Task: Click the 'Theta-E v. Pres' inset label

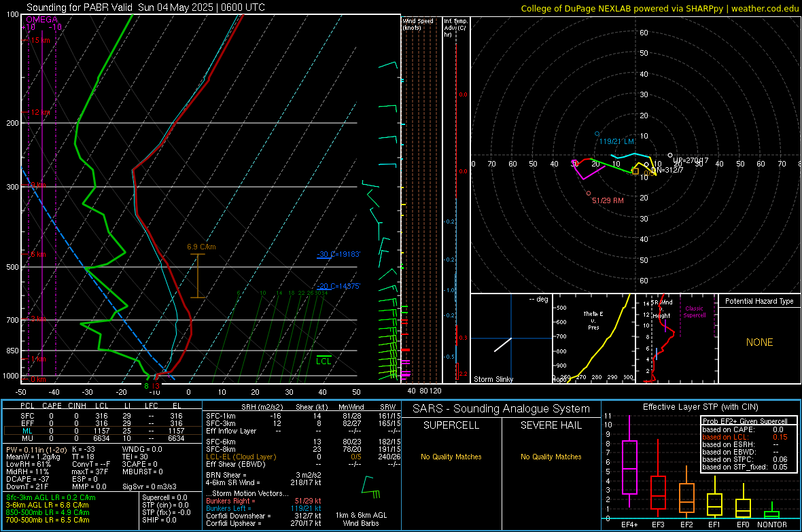Action: point(593,320)
